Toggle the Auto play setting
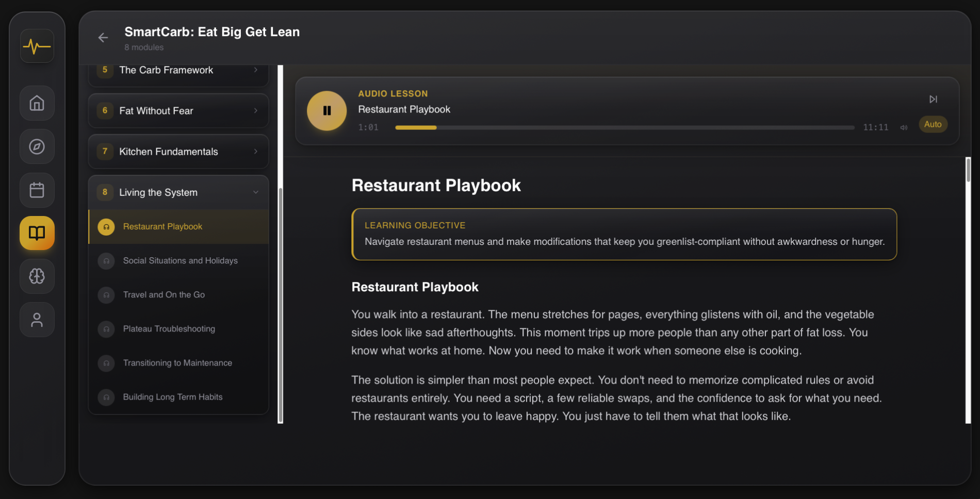980x499 pixels. point(933,124)
